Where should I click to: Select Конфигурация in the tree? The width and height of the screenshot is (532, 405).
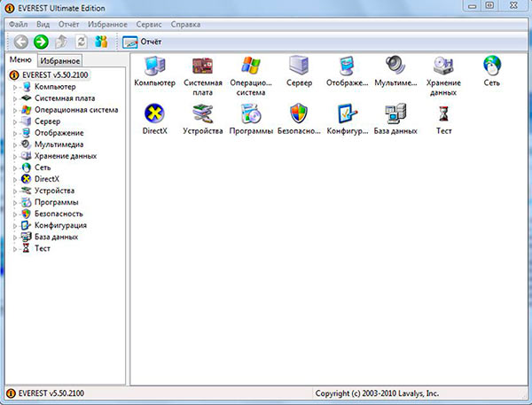[x=60, y=225]
